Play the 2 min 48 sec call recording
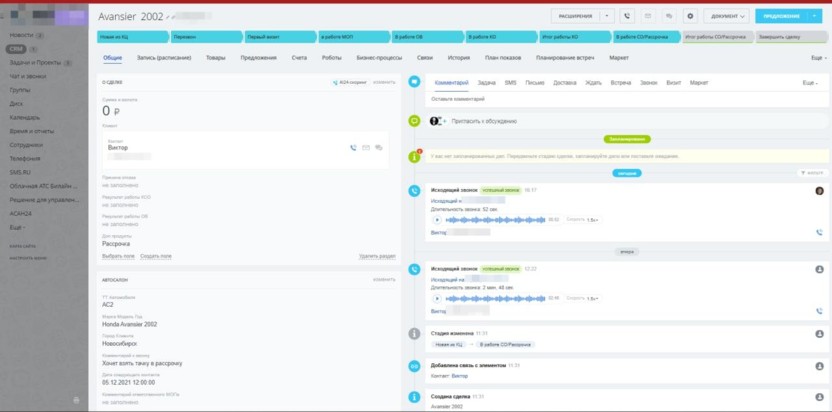The height and width of the screenshot is (412, 832). 437,298
